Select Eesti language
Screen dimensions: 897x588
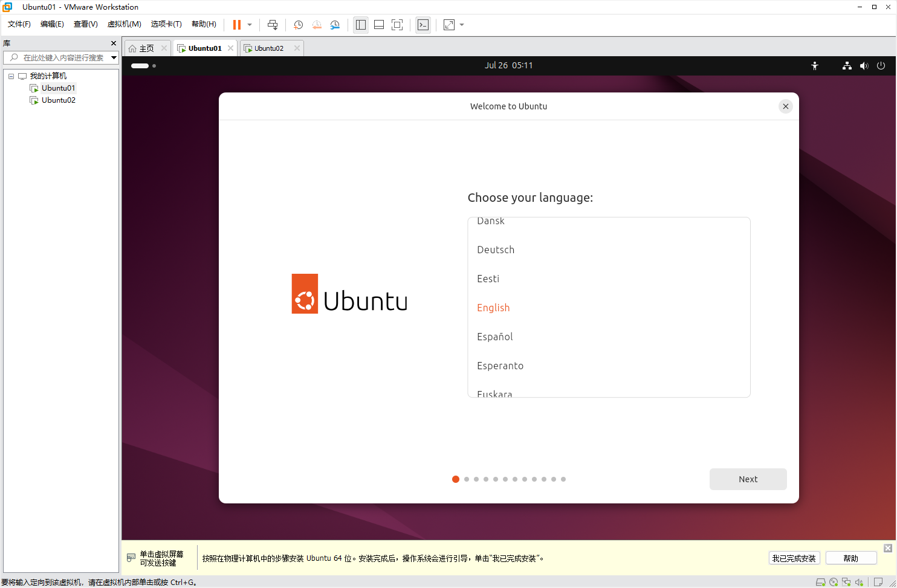609,279
